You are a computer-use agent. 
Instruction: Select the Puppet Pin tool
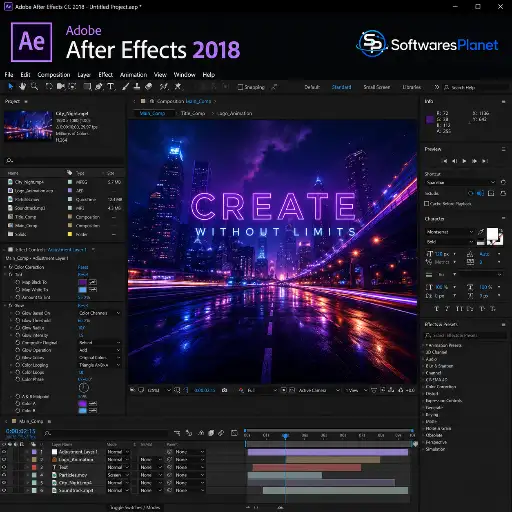[178, 87]
